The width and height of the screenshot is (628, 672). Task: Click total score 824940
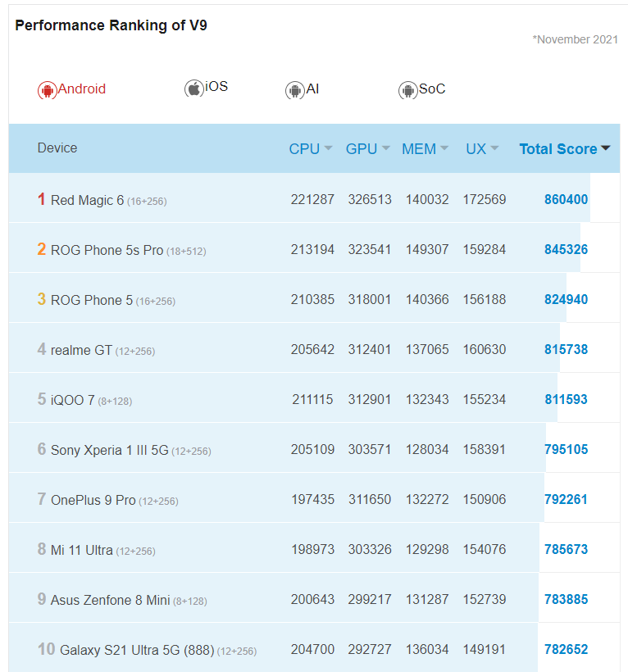click(566, 300)
